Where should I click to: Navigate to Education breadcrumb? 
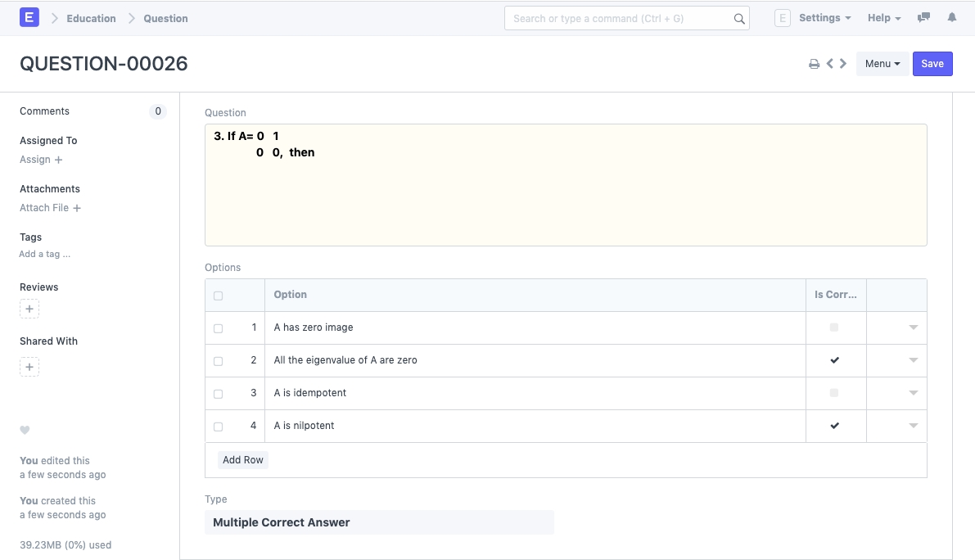pyautogui.click(x=91, y=18)
